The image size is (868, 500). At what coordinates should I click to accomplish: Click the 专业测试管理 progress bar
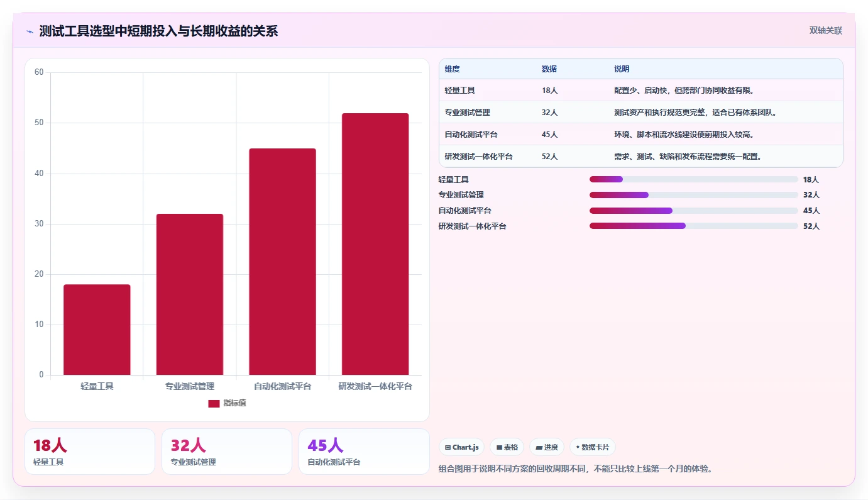coord(694,195)
